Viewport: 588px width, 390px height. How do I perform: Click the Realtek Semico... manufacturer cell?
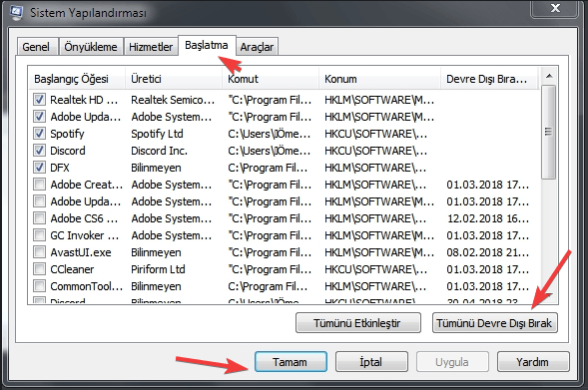pos(173,100)
